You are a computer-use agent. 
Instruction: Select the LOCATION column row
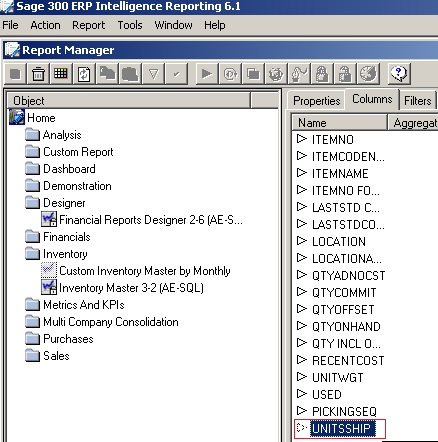339,241
